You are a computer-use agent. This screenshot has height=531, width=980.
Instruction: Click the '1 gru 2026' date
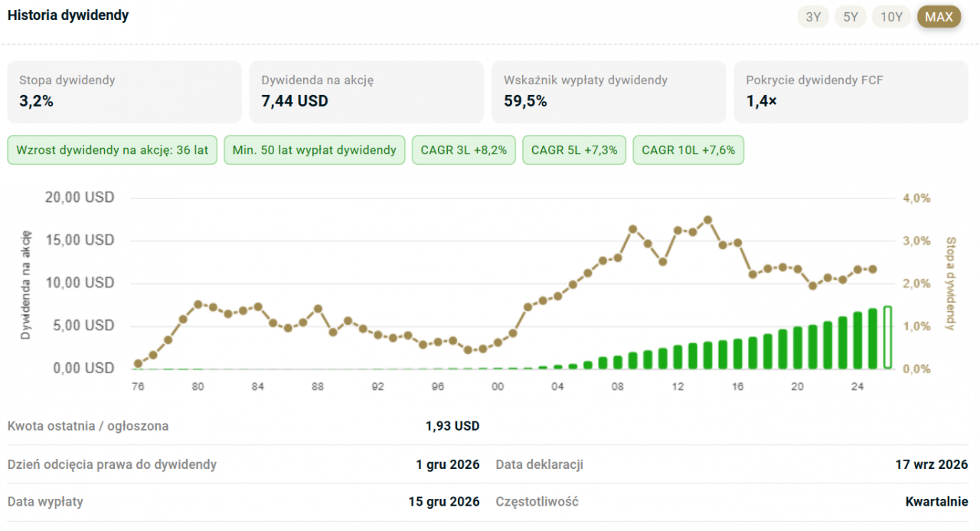point(448,464)
